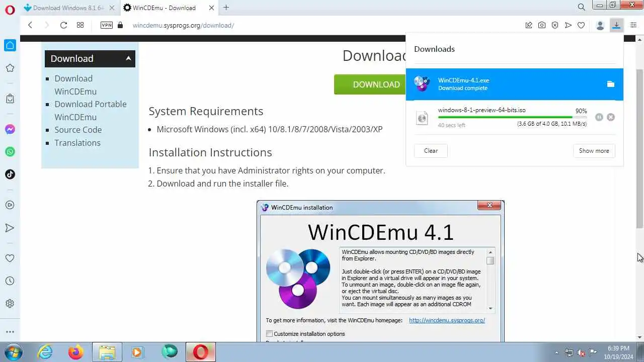
Task: Open the Opera main menu logo
Action: coord(10,10)
